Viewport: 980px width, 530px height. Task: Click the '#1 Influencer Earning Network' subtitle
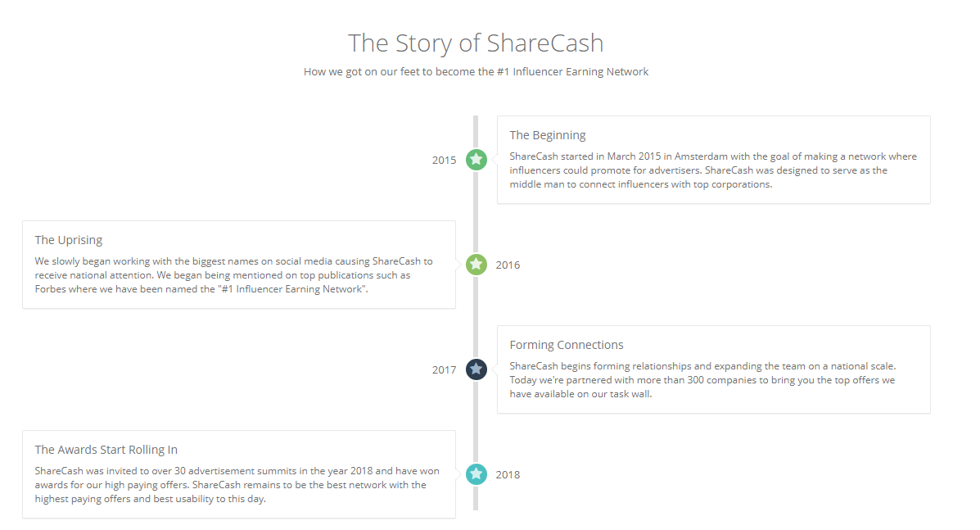476,72
